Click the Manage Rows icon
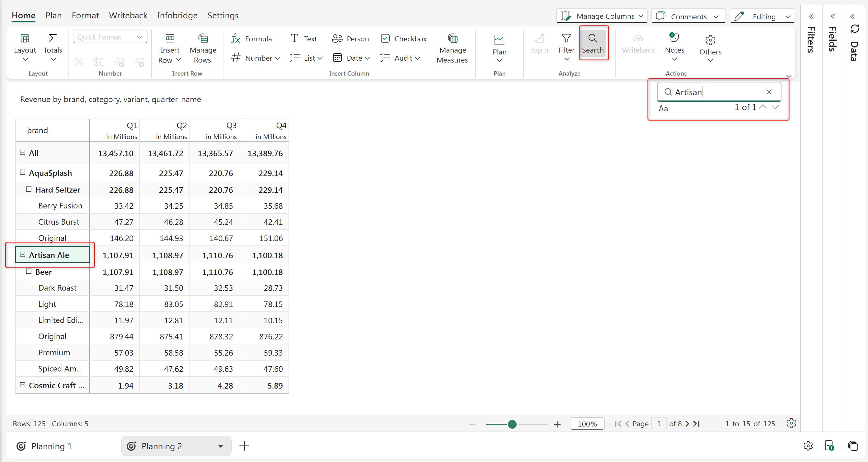The width and height of the screenshot is (868, 462). [203, 38]
